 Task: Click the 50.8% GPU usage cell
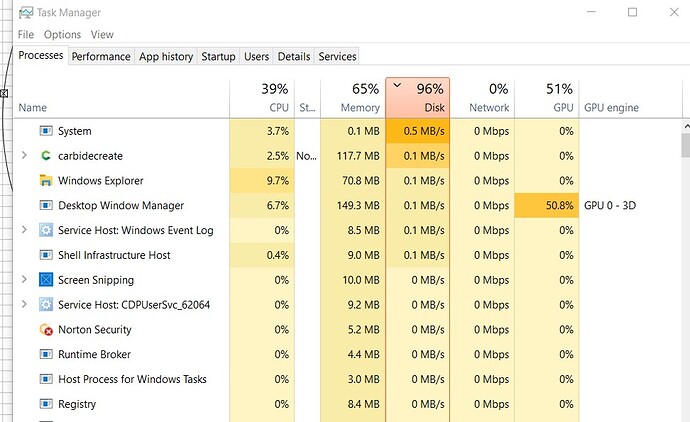tap(547, 205)
